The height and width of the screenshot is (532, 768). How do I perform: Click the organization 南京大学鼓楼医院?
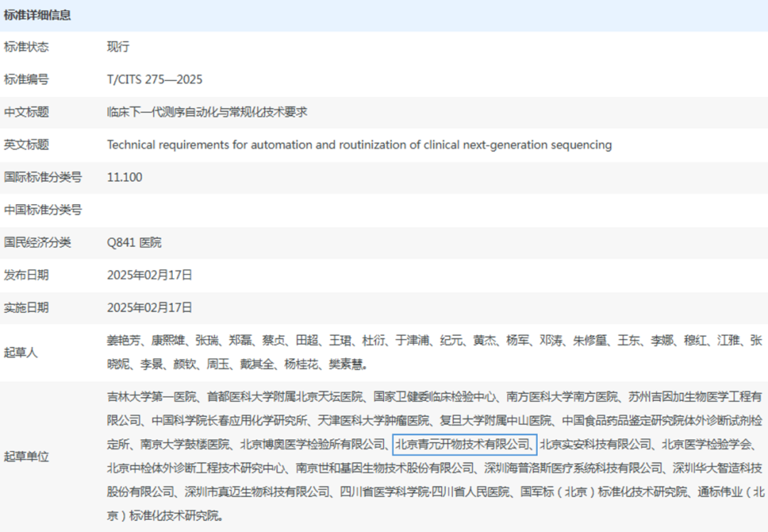click(x=185, y=445)
